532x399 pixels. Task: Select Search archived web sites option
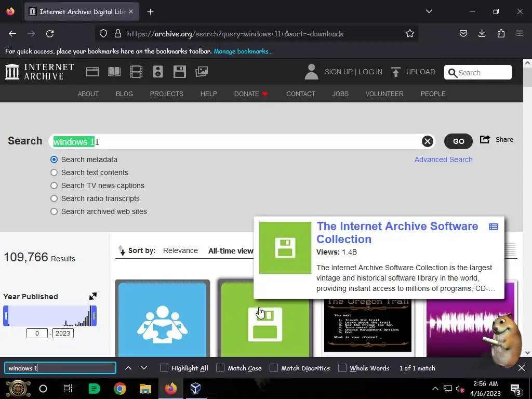(x=54, y=211)
